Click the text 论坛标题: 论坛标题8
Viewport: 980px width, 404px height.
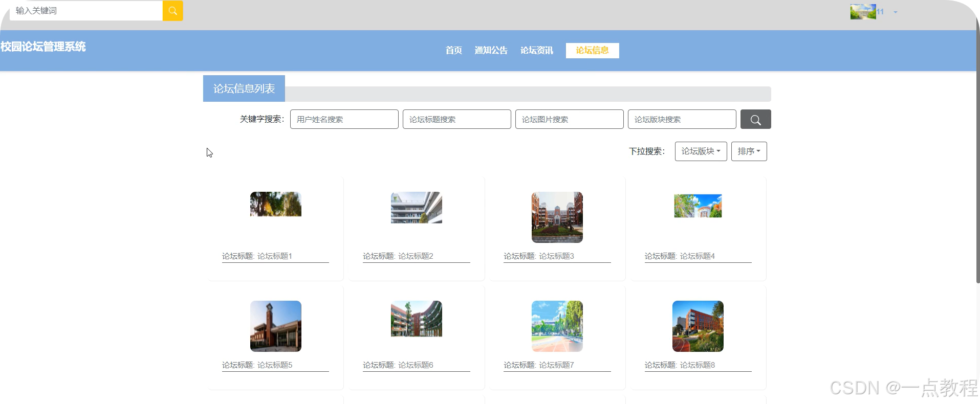(680, 365)
